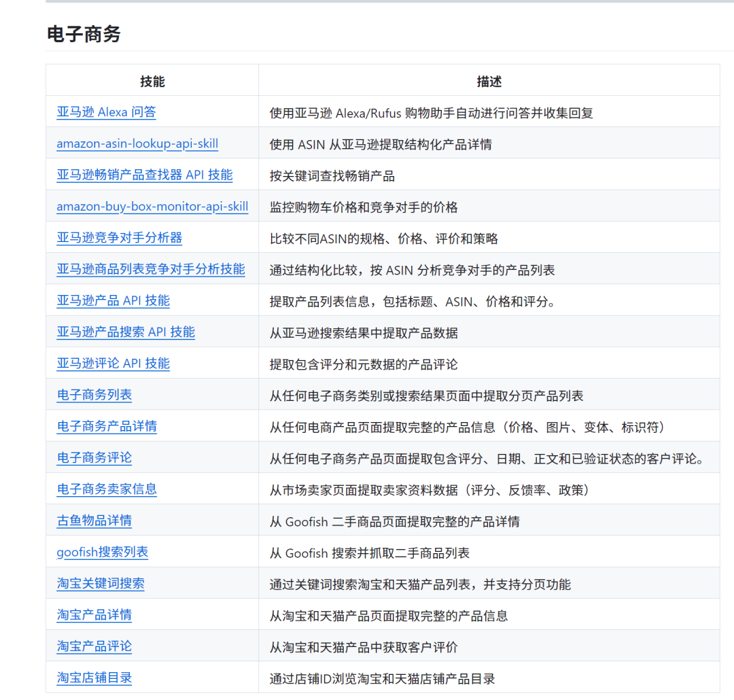Viewport: 734px width, 700px height.
Task: Open the 电子商务列表 link
Action: (x=94, y=395)
